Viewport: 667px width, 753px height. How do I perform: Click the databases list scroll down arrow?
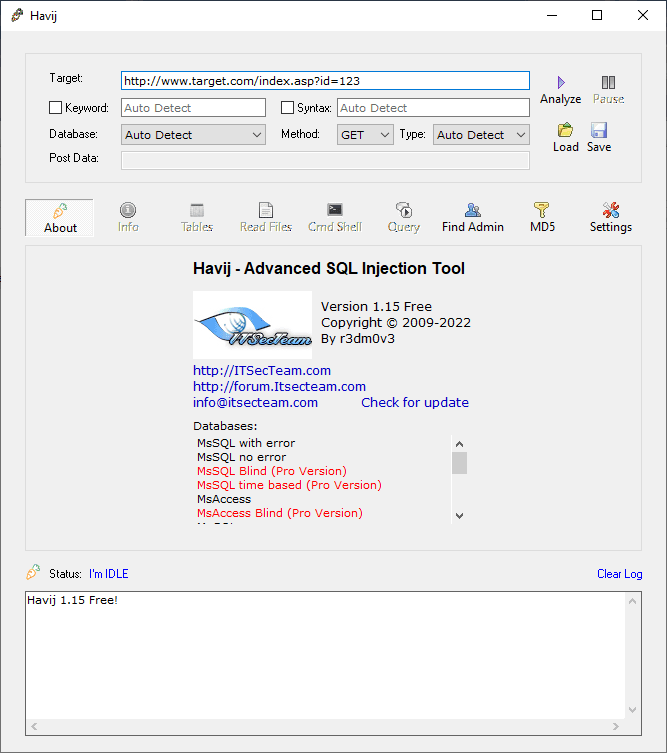coord(459,515)
